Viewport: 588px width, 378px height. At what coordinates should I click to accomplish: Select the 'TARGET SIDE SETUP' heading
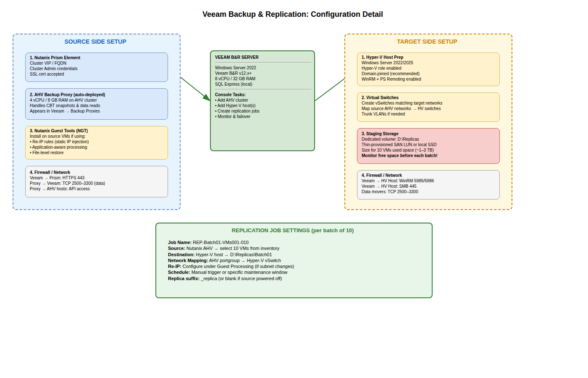427,42
